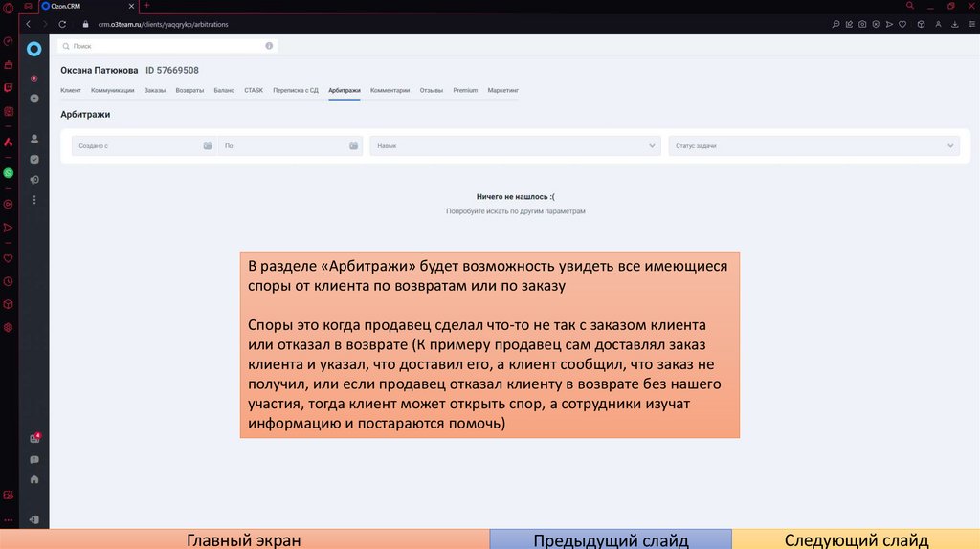Click the browser back arrow
The image size is (980, 549).
[28, 24]
